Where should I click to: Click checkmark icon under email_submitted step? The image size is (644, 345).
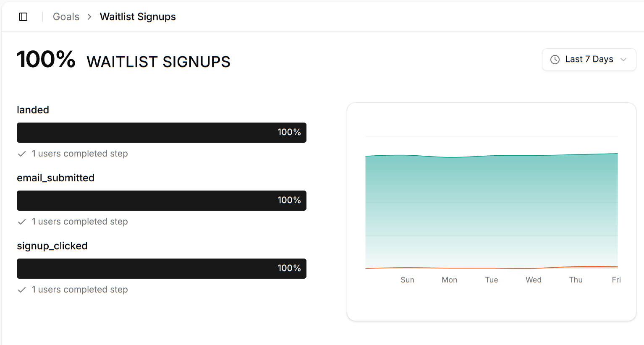[22, 222]
